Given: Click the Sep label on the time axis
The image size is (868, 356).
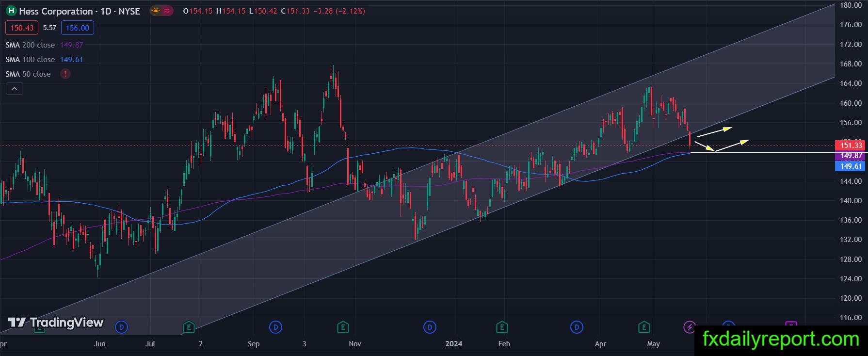Looking at the screenshot, I should (254, 343).
